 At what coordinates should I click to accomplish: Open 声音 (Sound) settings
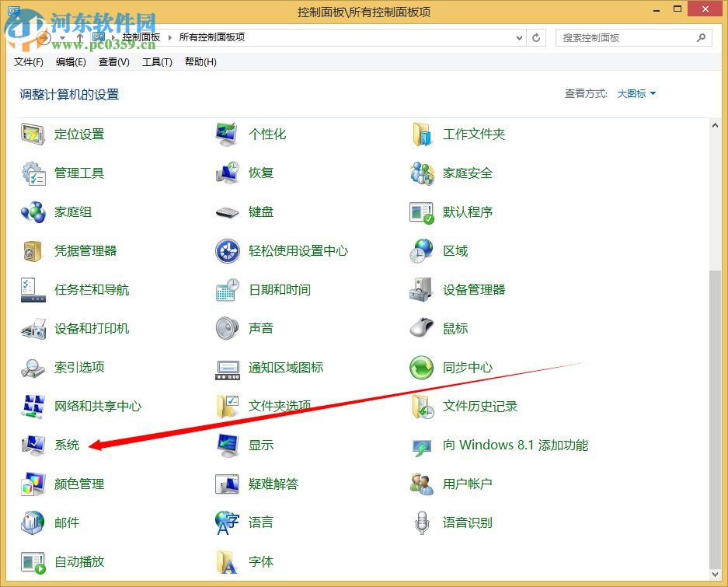tap(260, 328)
